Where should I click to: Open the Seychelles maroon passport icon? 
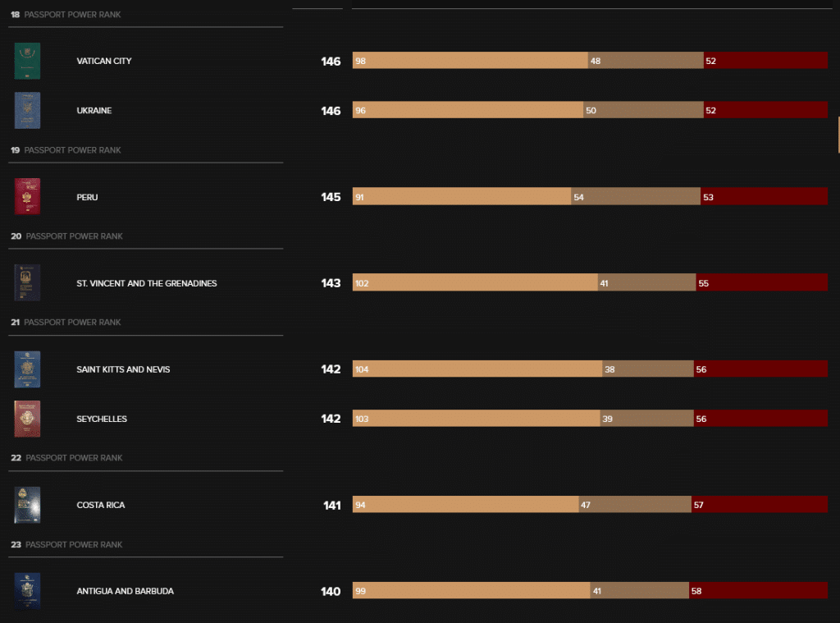click(27, 418)
